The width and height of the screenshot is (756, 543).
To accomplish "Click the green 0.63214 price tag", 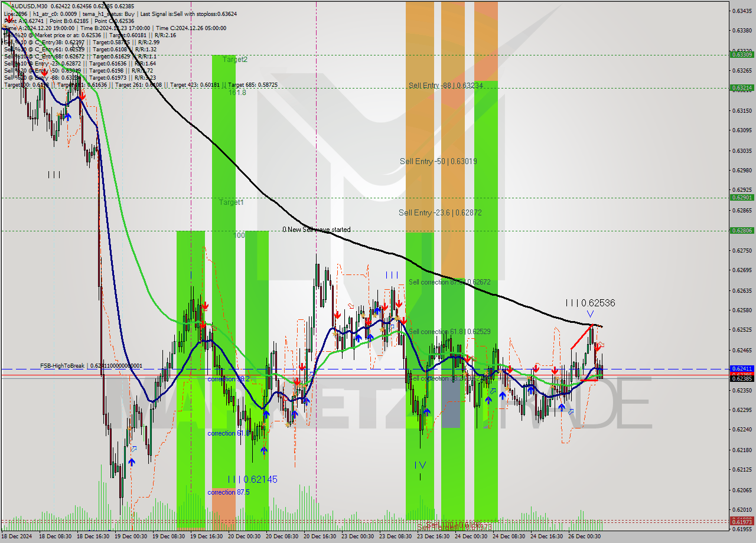I will coord(742,87).
